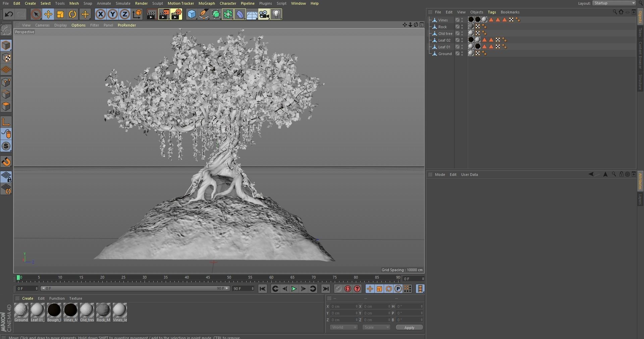Render the current view clapperboard icon
Screen dimensions: 644x339
pos(152,14)
